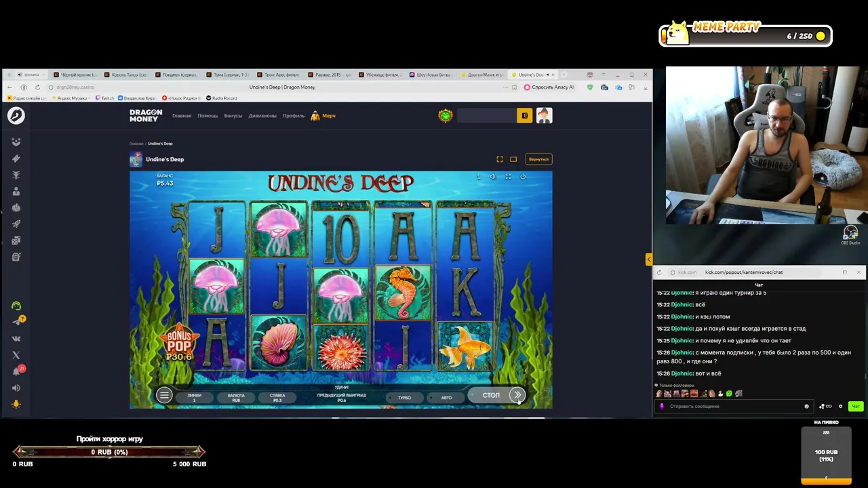Open the Бонусы menu item
Image resolution: width=868 pixels, height=488 pixels.
pyautogui.click(x=233, y=116)
